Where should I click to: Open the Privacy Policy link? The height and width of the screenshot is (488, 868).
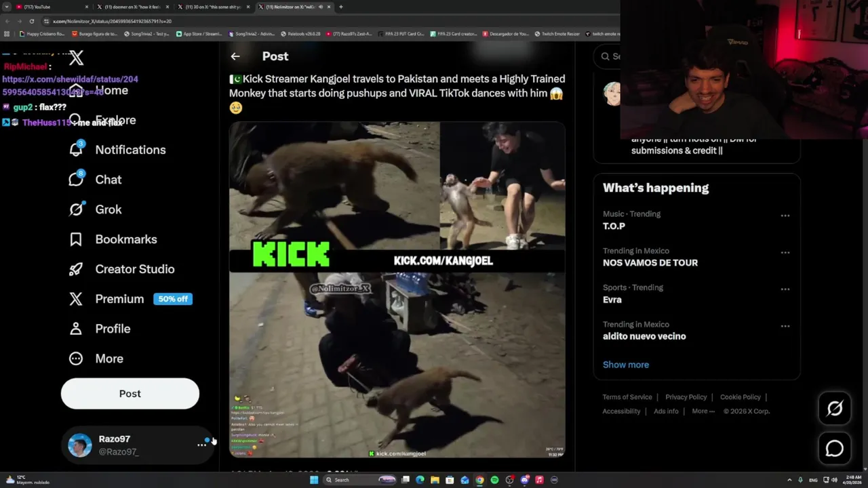click(686, 397)
